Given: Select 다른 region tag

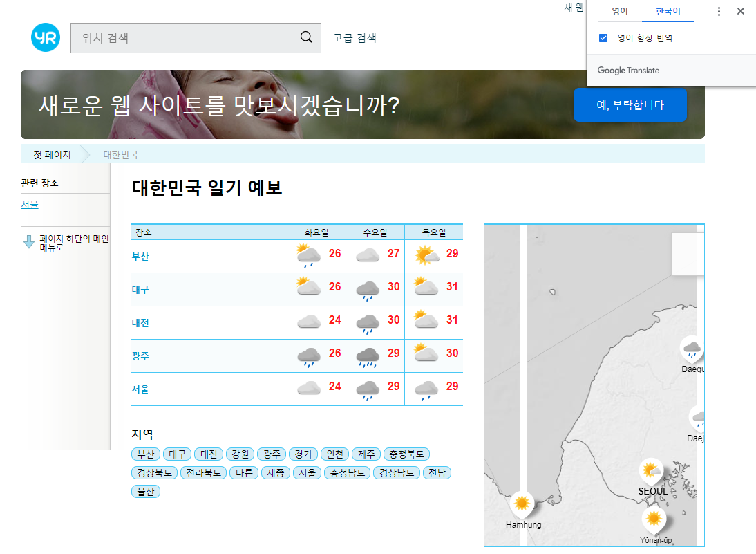Looking at the screenshot, I should click(244, 473).
